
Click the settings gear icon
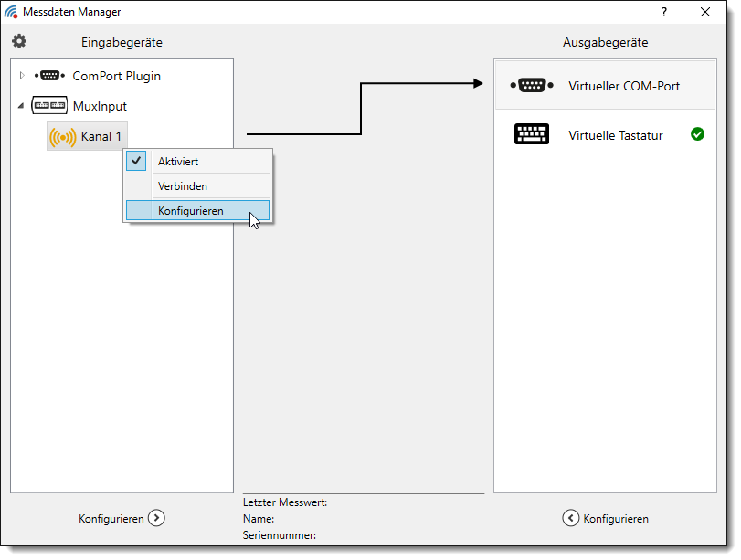tap(19, 41)
